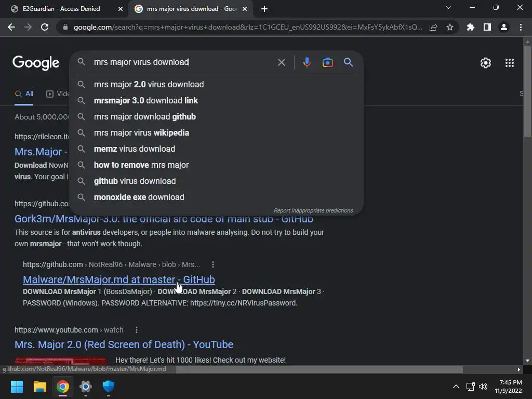The height and width of the screenshot is (399, 532).
Task: Open the Mrs.Major rileleon result link
Action: [41, 152]
